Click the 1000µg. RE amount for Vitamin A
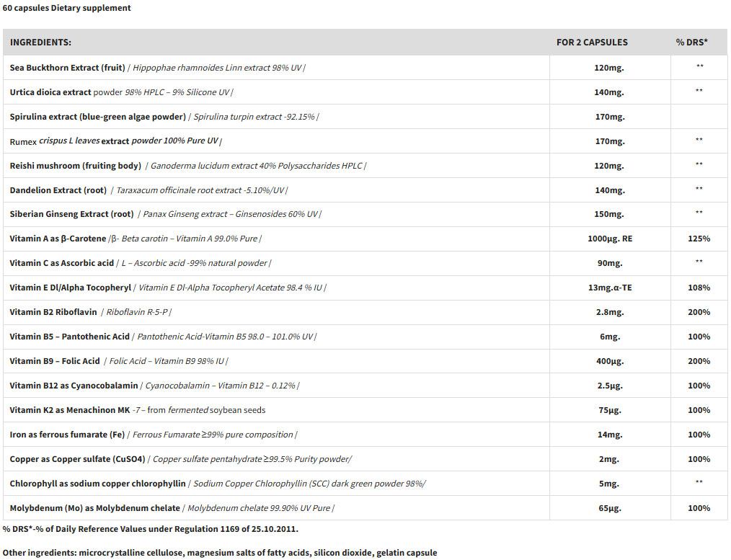Screen dimensions: 731x560 (609, 239)
